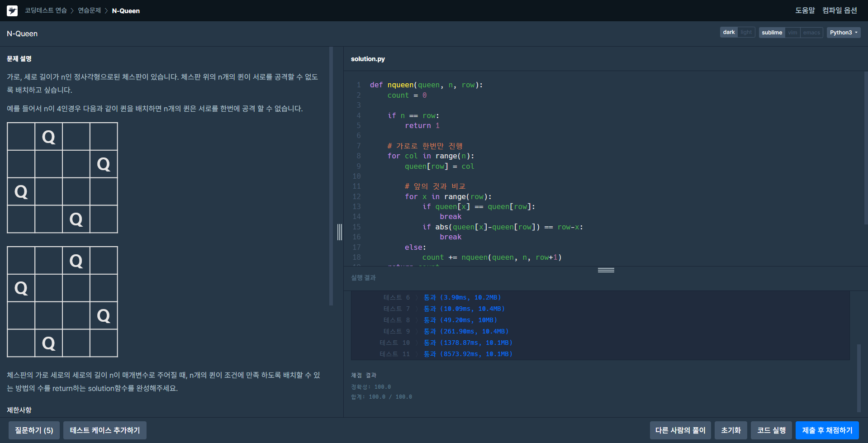Click 테스트 케이스 추가하기 button
The width and height of the screenshot is (868, 443).
coord(105,430)
